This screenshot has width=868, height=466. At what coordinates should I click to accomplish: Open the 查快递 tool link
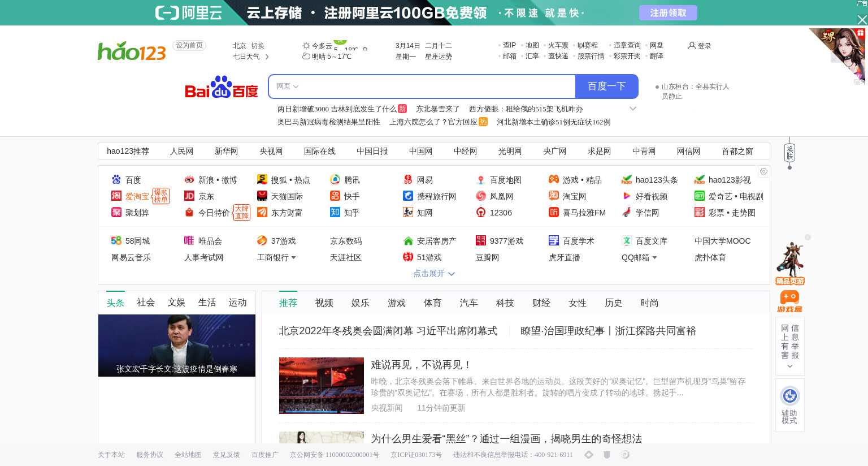(x=558, y=56)
